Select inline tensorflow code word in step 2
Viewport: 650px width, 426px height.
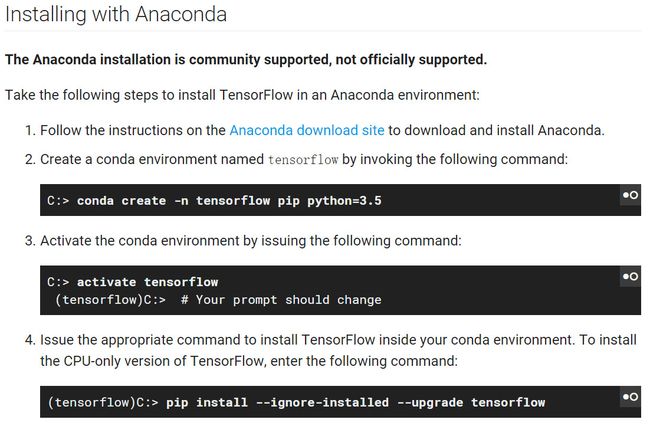click(303, 160)
